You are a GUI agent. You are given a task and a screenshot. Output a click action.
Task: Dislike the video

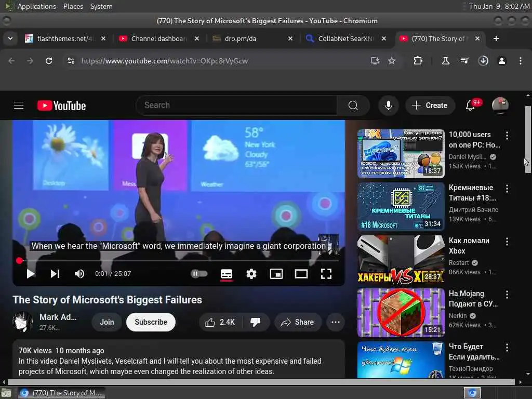[x=256, y=322]
